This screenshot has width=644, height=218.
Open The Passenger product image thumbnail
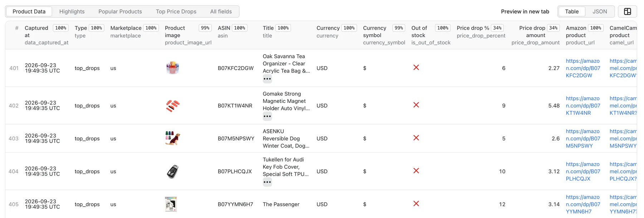(171, 204)
